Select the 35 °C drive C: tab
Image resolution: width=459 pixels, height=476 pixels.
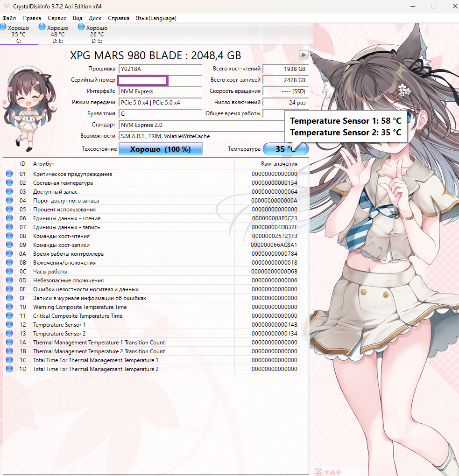pos(19,34)
